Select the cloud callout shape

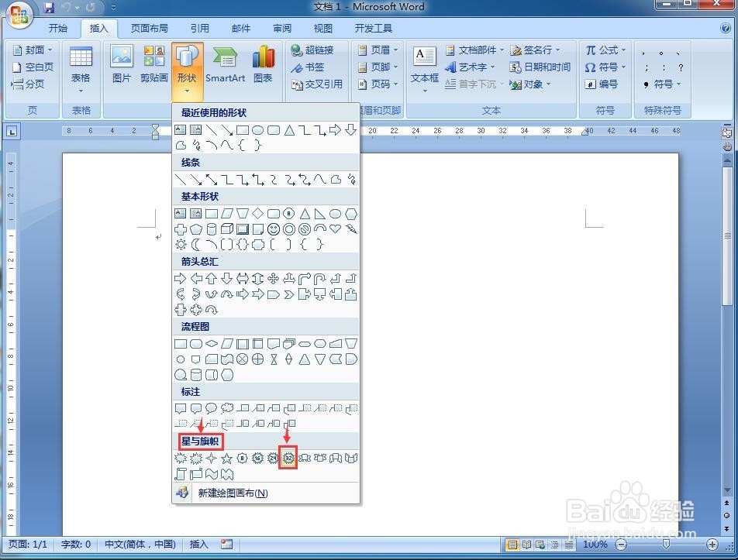click(x=227, y=408)
